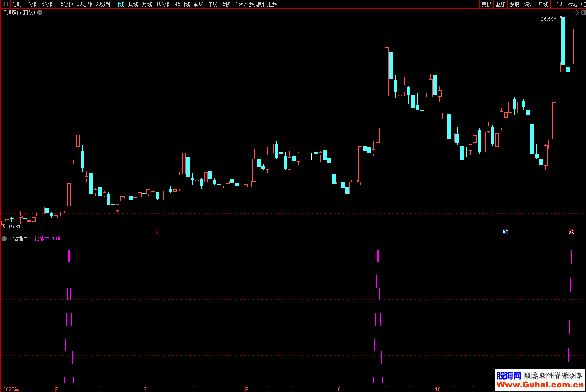The height and width of the screenshot is (392, 586).
Task: Expand the 溶凯股份 (日线) dropdown arrow
Action: [x=40, y=12]
